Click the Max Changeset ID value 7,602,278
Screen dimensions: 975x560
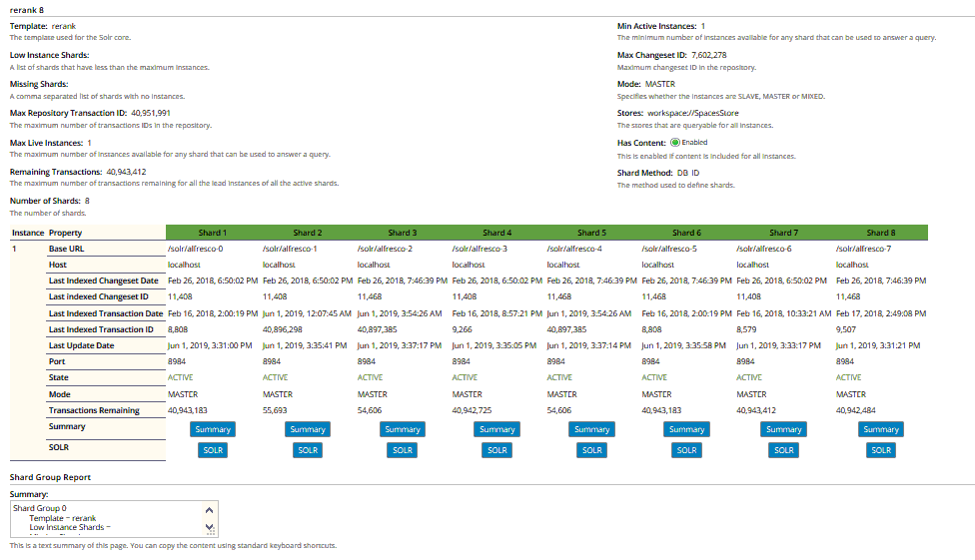709,55
